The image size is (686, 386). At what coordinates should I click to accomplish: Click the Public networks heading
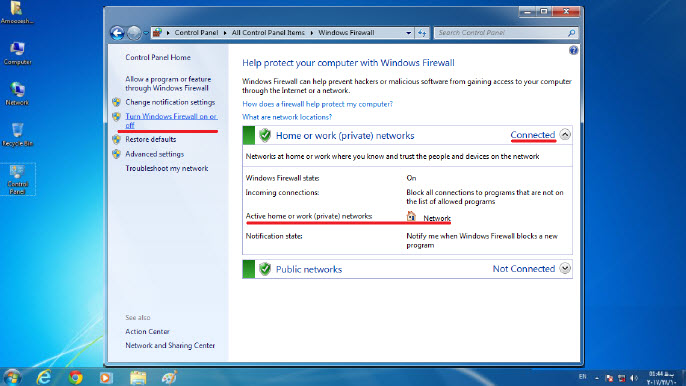pos(309,269)
